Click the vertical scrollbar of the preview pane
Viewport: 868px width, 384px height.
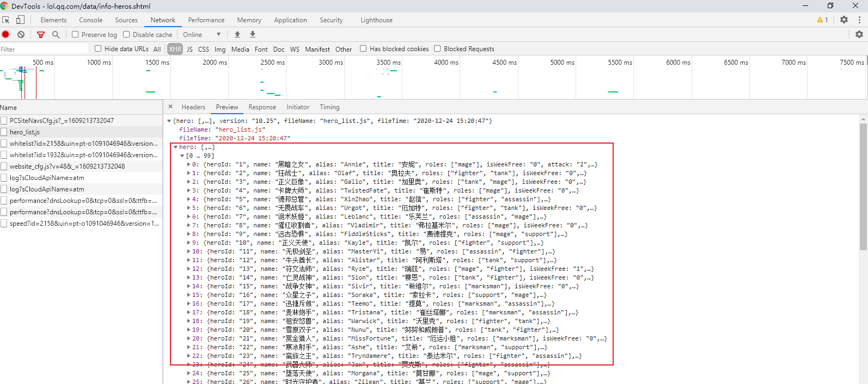tap(863, 187)
